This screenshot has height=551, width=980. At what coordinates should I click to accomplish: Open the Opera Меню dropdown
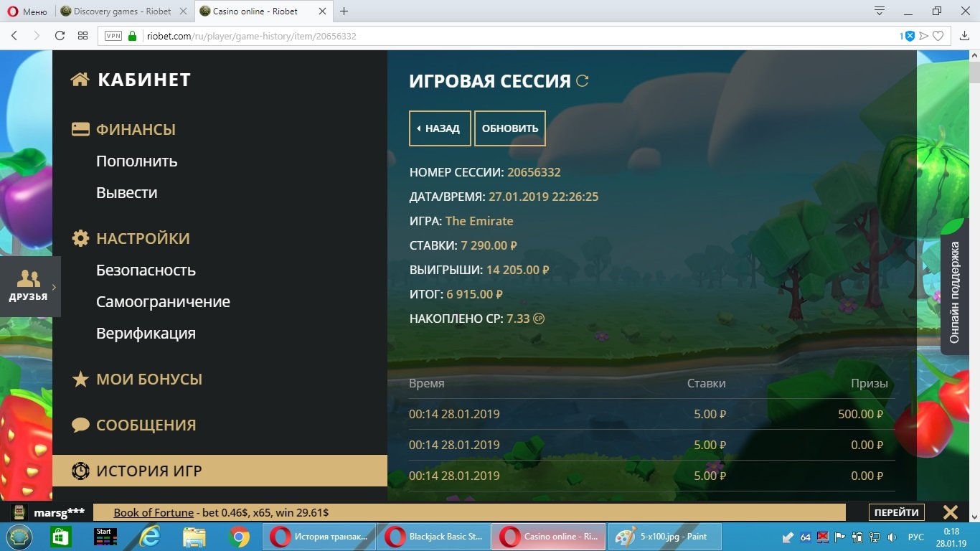27,11
